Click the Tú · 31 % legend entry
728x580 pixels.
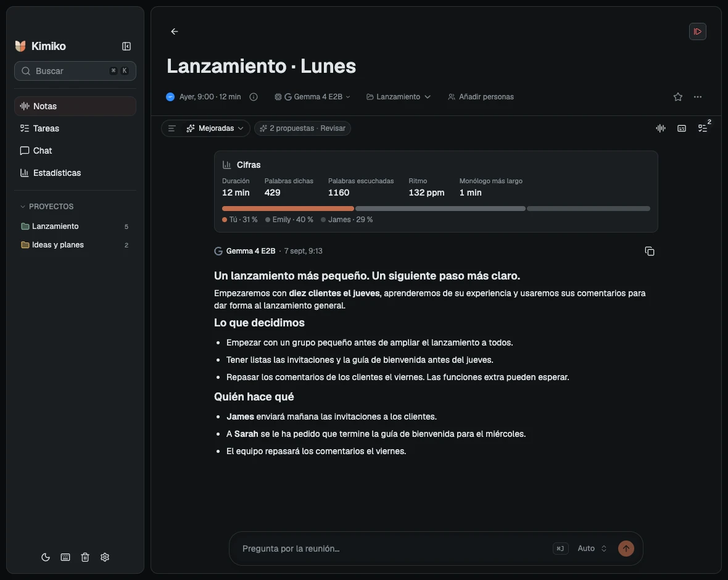pos(239,220)
